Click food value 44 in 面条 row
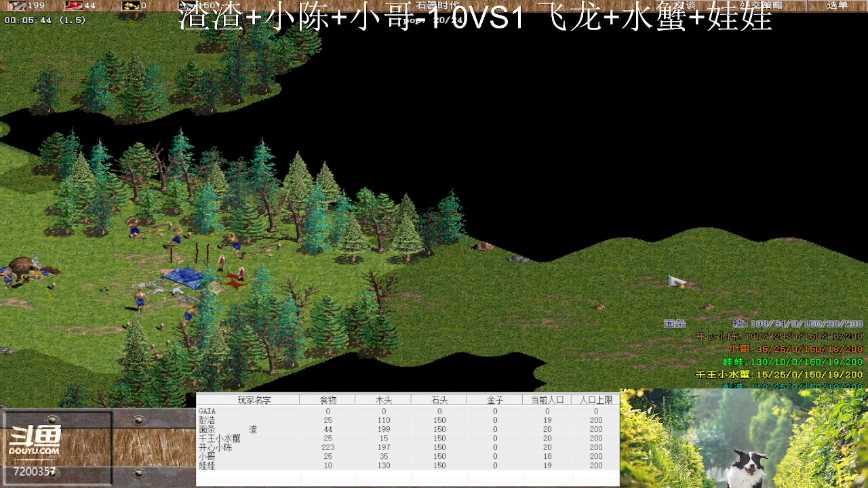The image size is (868, 488). tap(328, 429)
